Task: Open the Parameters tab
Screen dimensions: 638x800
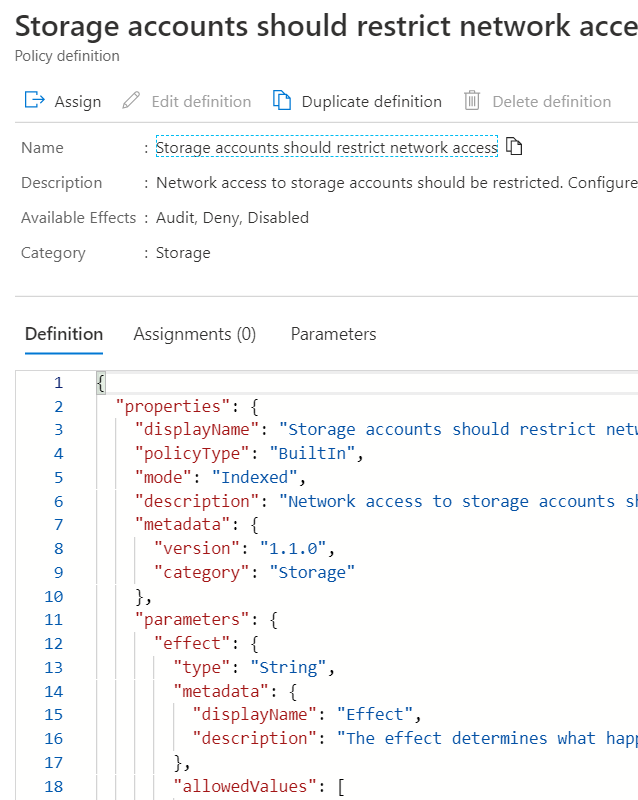Action: click(x=333, y=333)
